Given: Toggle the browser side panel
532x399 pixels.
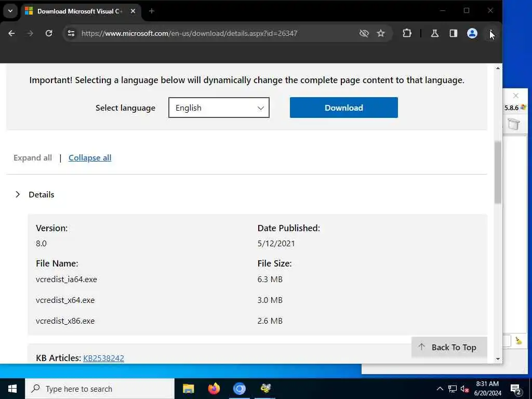Looking at the screenshot, I should click(453, 33).
